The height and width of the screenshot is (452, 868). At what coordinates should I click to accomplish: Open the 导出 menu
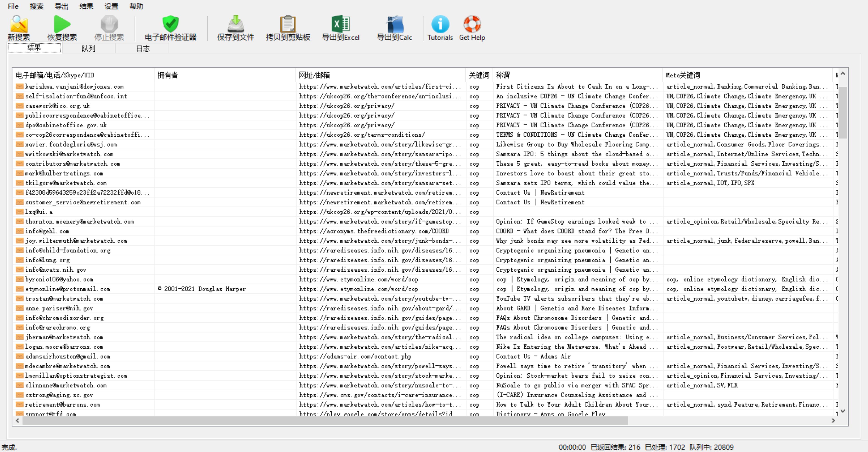pos(61,6)
